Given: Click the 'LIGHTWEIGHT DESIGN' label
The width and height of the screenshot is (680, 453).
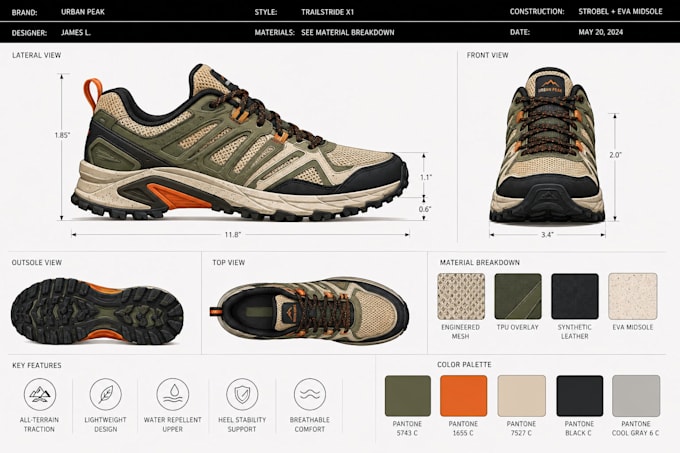Looking at the screenshot, I should 105,424.
